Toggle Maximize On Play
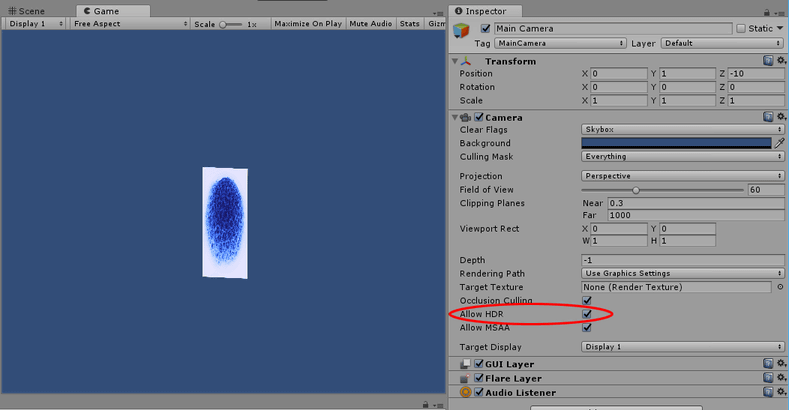This screenshot has width=789, height=410. coord(308,24)
